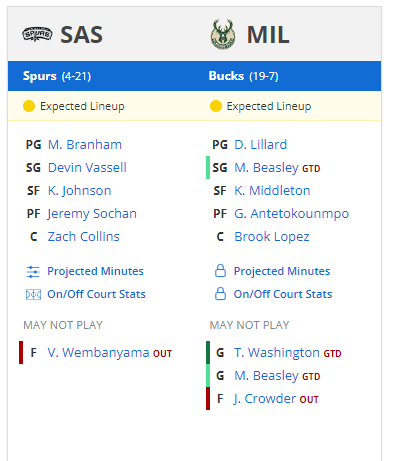This screenshot has height=461, width=394.
Task: Click the Spurs team logo
Action: point(37,34)
